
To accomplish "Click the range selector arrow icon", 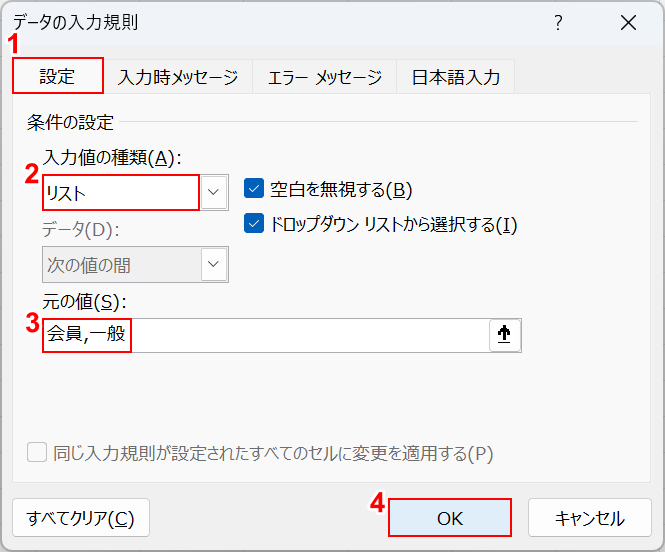I will click(505, 336).
